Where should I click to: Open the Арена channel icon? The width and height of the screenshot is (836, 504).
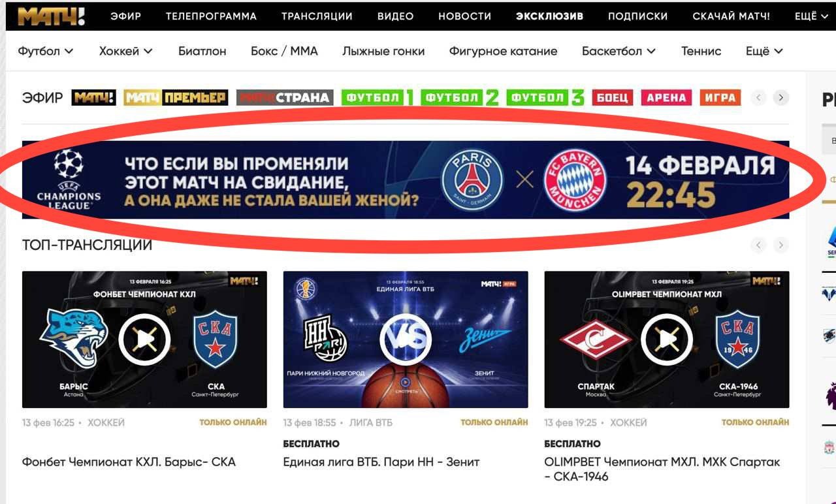tap(666, 98)
